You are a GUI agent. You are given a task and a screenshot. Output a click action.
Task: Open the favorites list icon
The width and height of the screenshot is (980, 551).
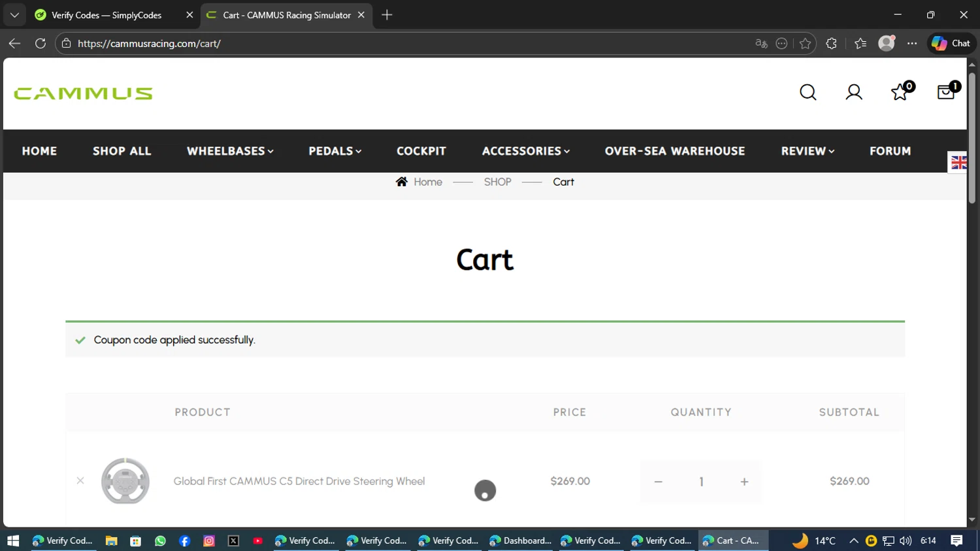point(860,44)
